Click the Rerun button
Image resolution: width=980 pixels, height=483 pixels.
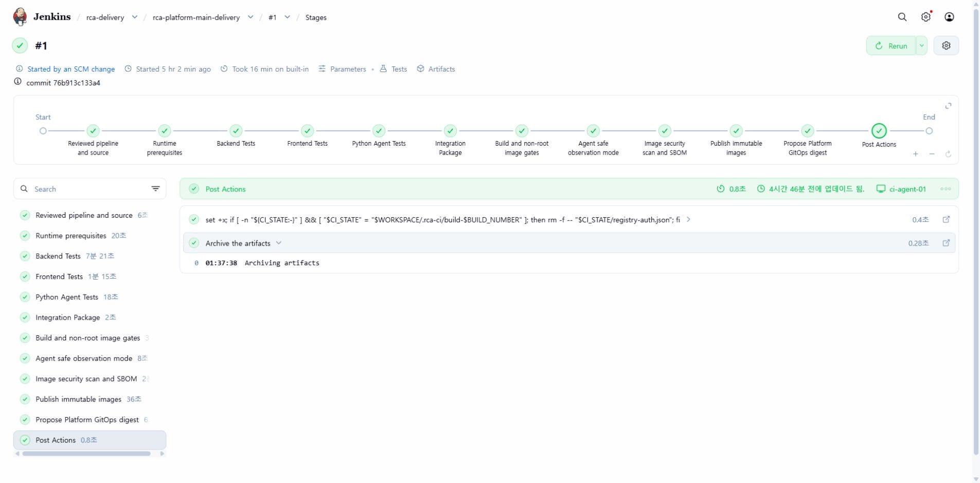(892, 45)
